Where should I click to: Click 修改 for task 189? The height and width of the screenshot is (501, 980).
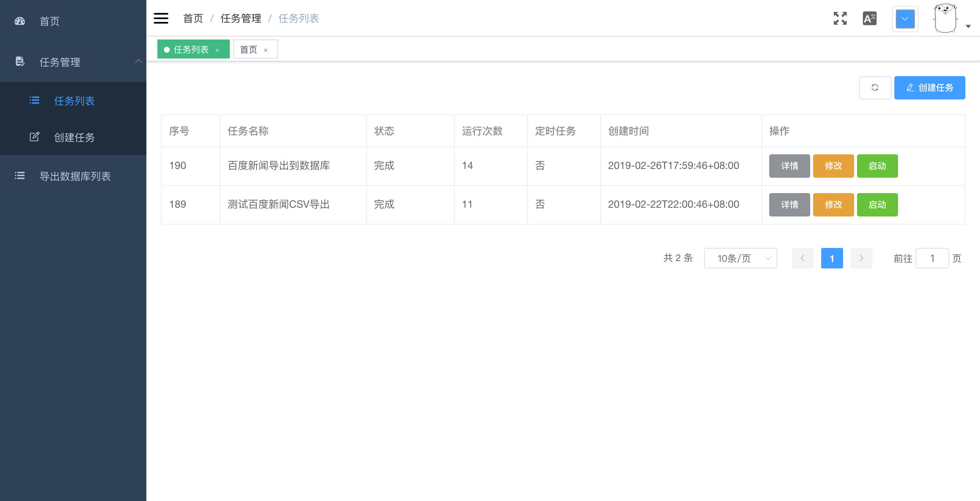click(833, 205)
